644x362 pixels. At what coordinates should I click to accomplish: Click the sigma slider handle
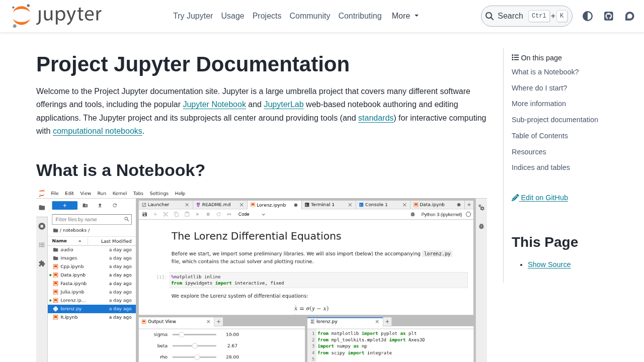(x=182, y=334)
